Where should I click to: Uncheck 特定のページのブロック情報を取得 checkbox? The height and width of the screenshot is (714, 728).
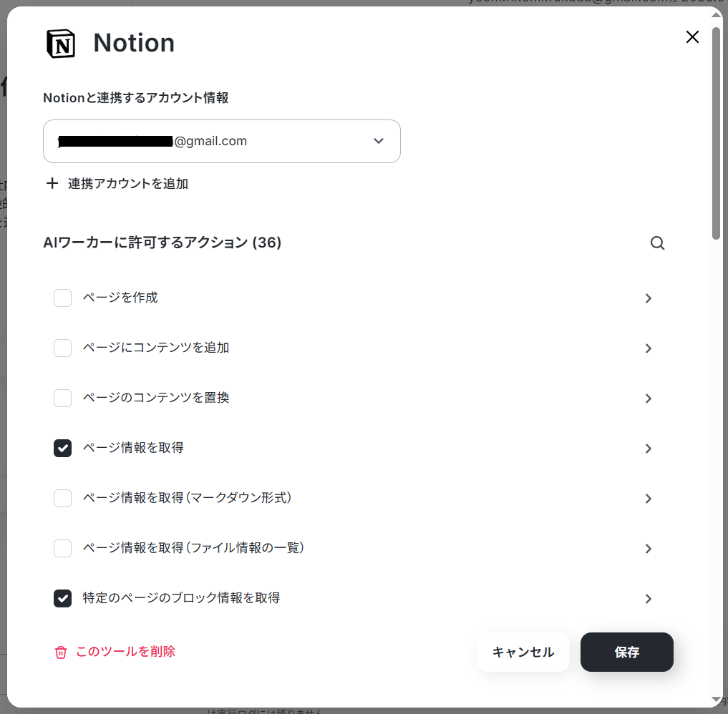coord(63,599)
